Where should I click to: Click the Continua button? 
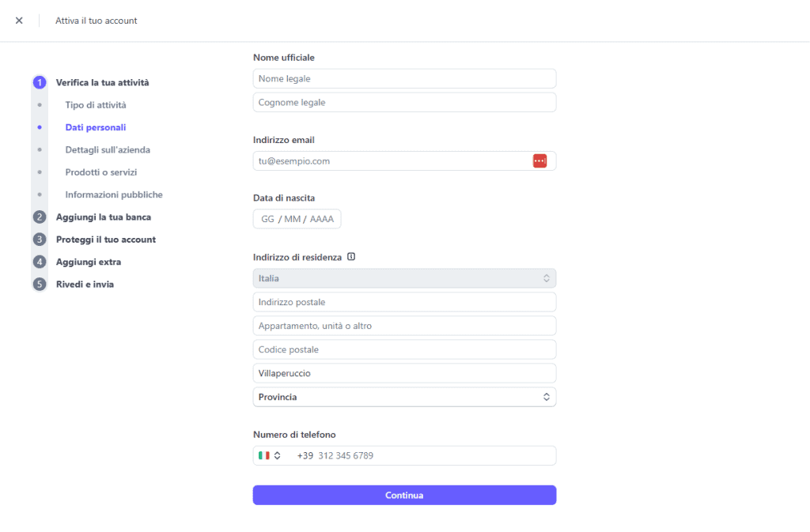point(404,495)
